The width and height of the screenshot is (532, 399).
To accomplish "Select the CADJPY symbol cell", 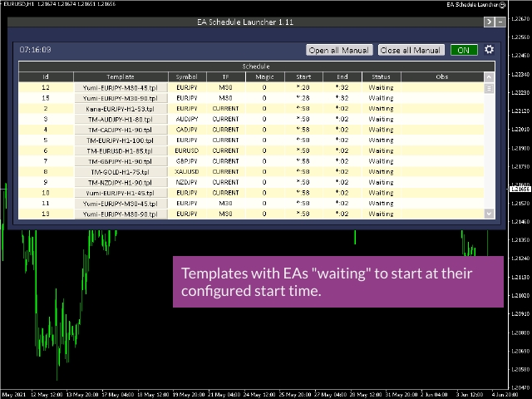I will (187, 130).
